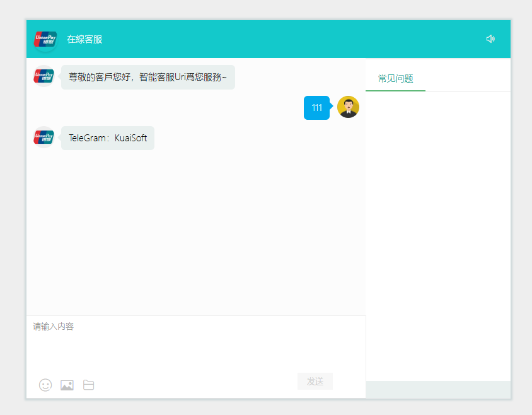Click the 智能客服Uri greeting message bubble

(148, 77)
